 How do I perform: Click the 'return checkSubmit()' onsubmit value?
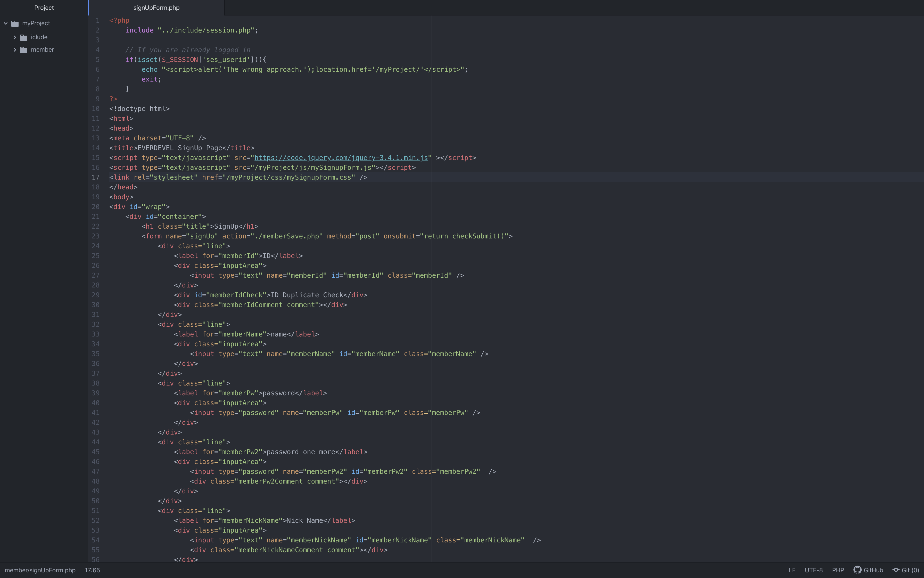coord(464,236)
